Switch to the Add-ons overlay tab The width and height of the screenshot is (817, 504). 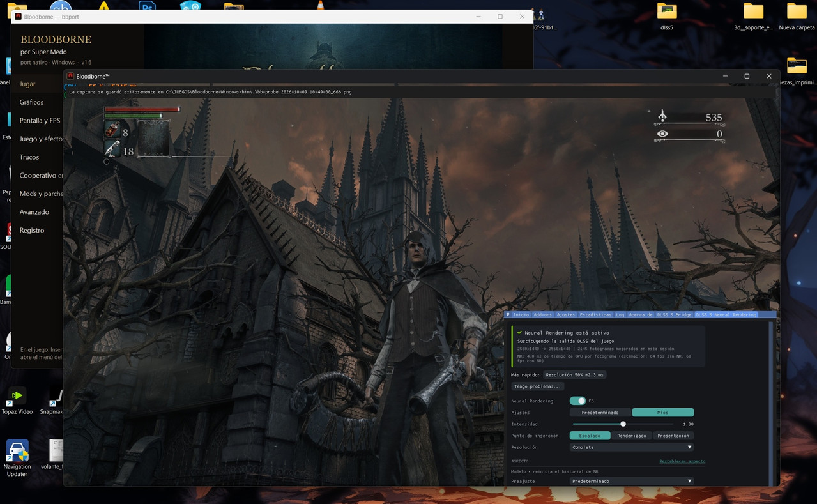543,315
